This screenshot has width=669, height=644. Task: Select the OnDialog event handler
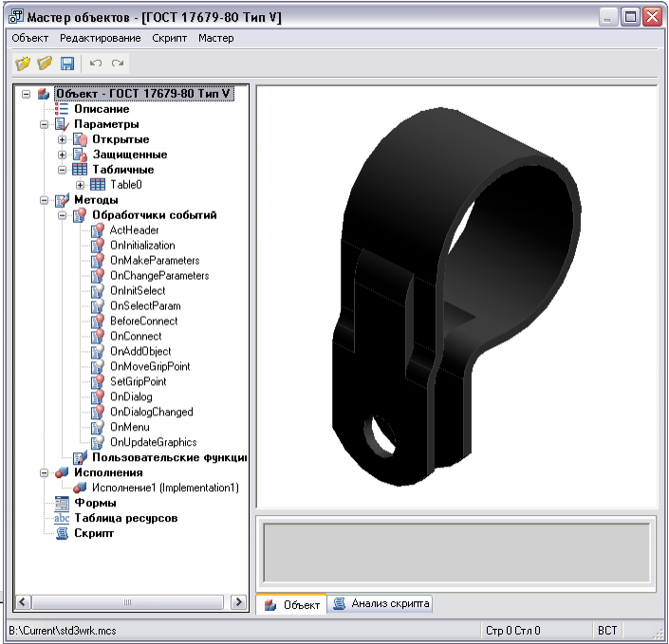point(131,397)
